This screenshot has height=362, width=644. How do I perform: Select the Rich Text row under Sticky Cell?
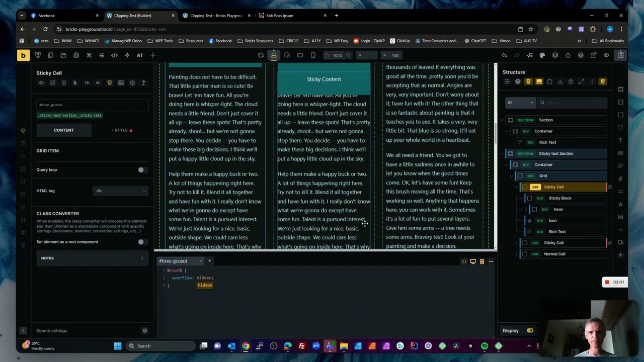[x=566, y=232]
